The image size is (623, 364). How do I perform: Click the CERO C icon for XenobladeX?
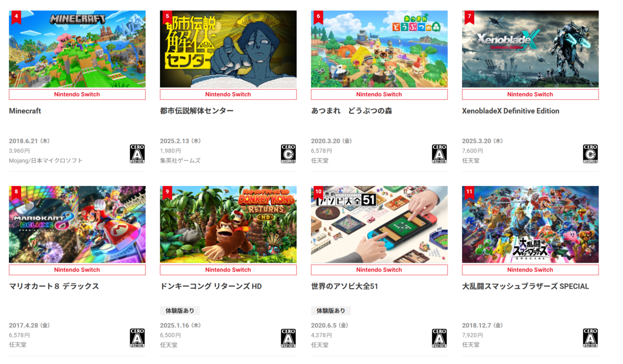point(590,154)
